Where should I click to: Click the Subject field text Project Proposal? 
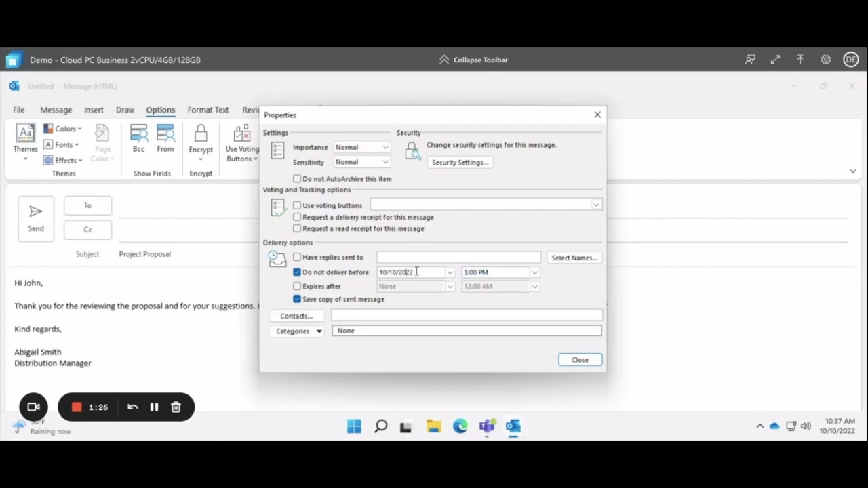pos(145,254)
